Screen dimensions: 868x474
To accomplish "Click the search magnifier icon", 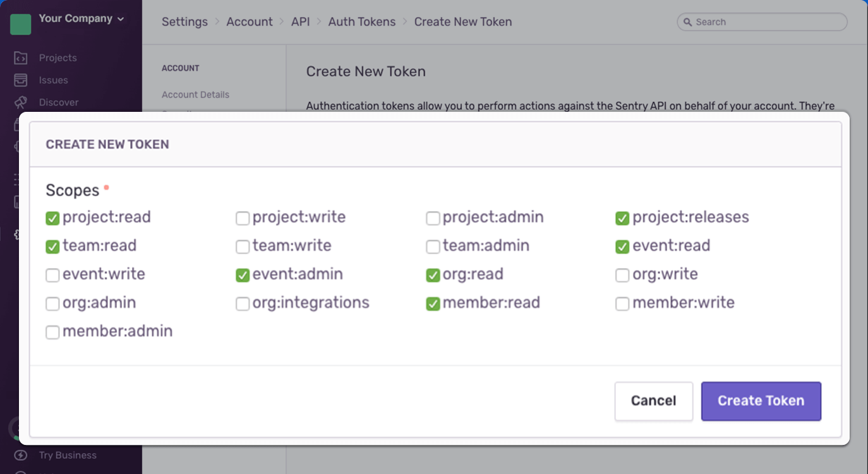I will pyautogui.click(x=687, y=22).
